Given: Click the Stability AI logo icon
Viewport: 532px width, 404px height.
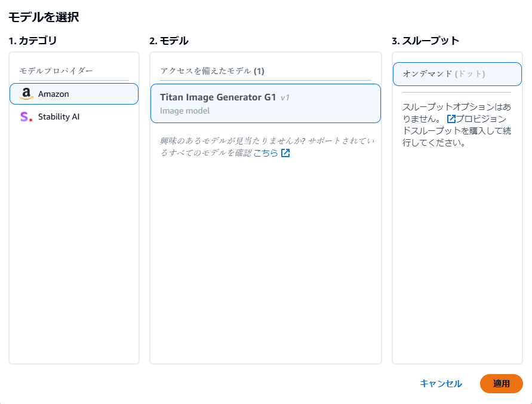Looking at the screenshot, I should pos(25,117).
